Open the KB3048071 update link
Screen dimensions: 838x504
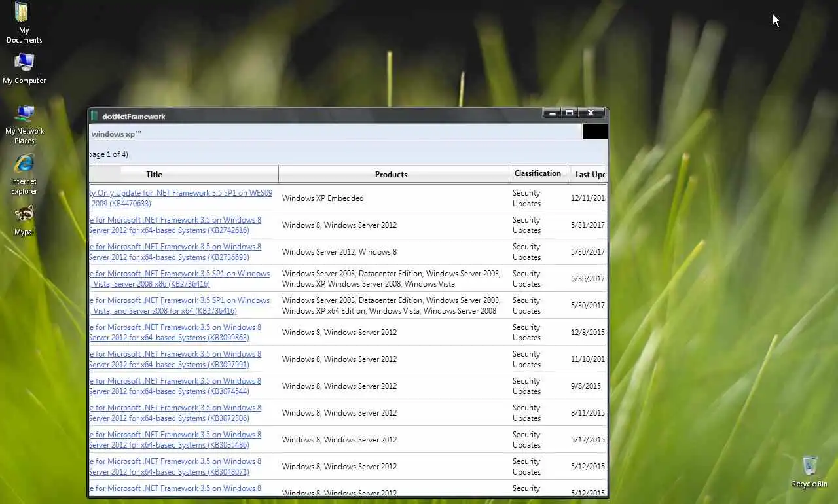(x=175, y=467)
